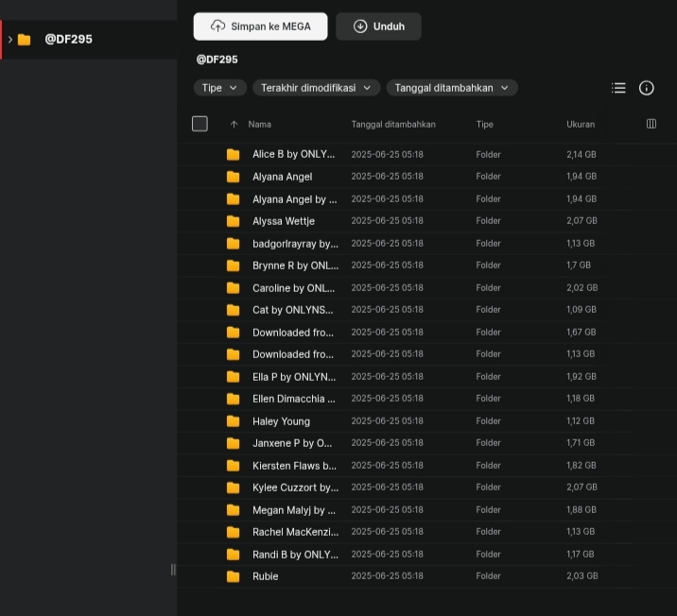Click the sidebar resize handle
The image size is (677, 616).
[x=173, y=570]
